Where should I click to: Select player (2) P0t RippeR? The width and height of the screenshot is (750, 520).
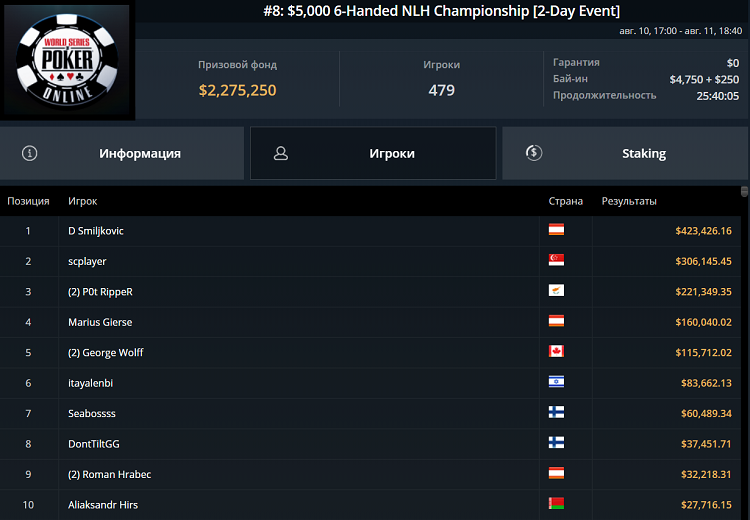100,292
